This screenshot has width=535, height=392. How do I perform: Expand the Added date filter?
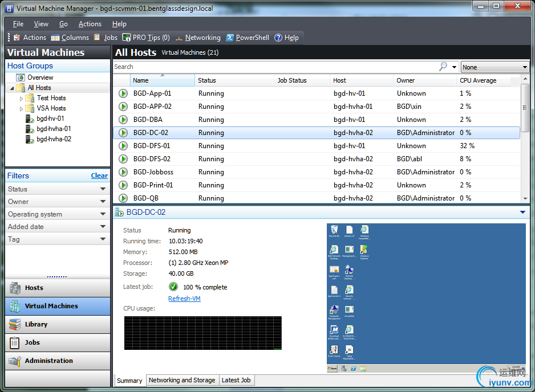(x=103, y=226)
